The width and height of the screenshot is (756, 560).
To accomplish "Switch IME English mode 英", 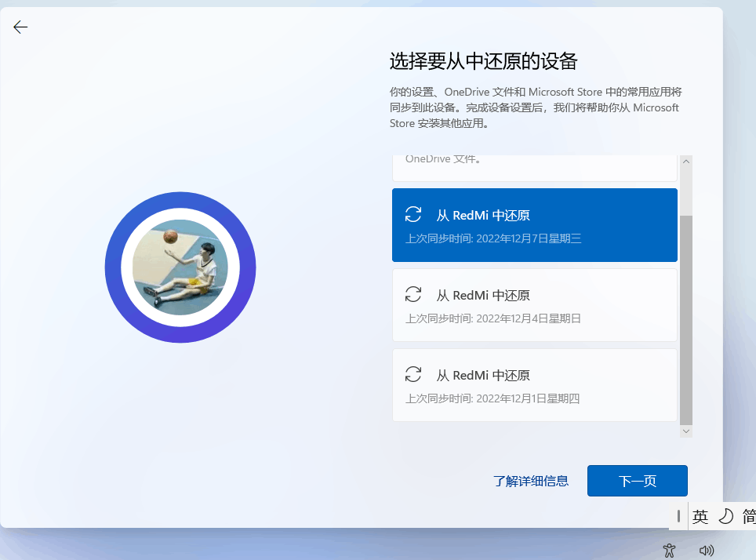I will tap(700, 517).
